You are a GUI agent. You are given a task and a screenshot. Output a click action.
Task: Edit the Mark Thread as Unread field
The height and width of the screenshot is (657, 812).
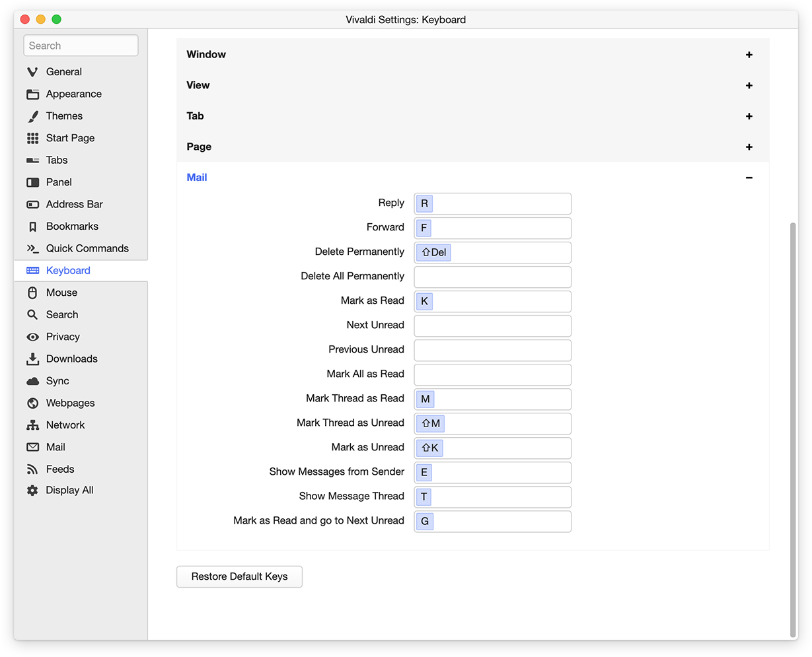tap(493, 423)
